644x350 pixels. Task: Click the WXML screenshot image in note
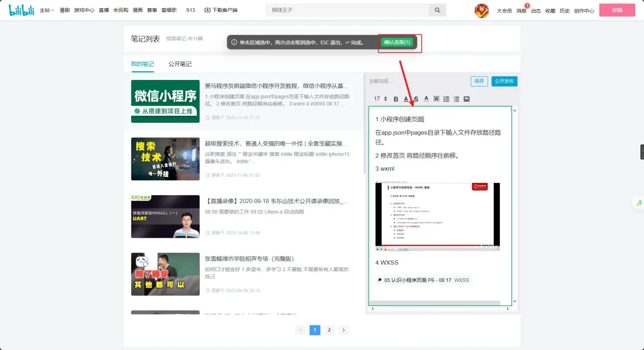tap(437, 217)
